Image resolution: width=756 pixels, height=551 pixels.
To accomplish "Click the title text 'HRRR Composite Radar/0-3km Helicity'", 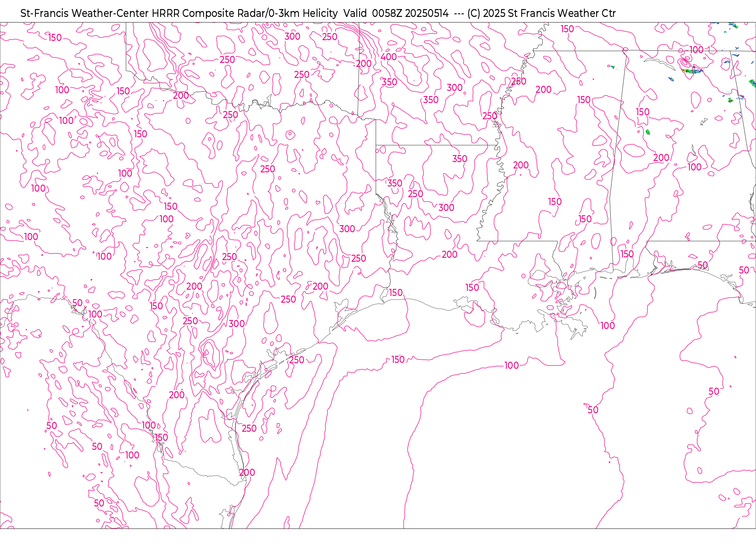I will pyautogui.click(x=245, y=13).
